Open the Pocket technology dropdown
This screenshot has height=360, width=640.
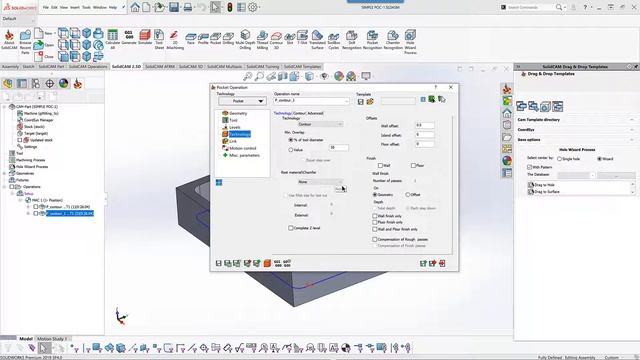[242, 101]
